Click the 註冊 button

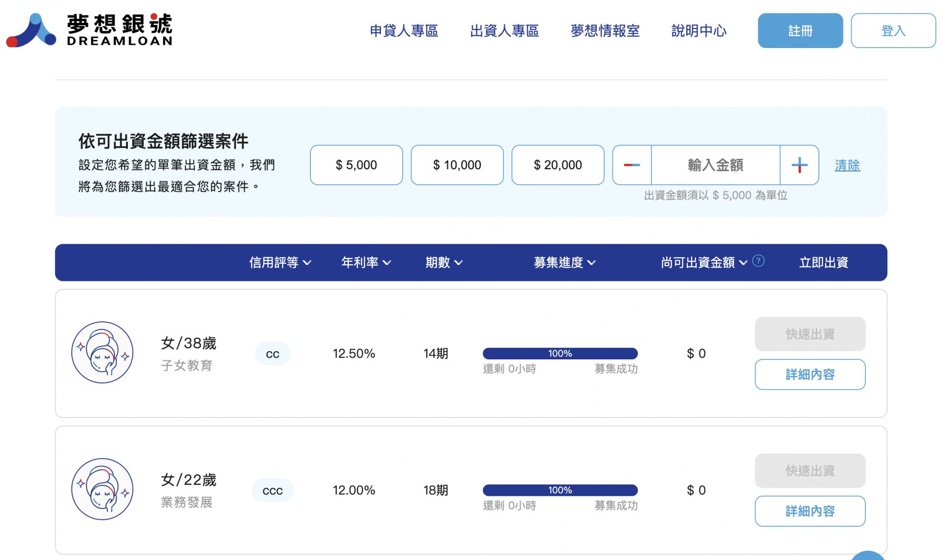800,31
